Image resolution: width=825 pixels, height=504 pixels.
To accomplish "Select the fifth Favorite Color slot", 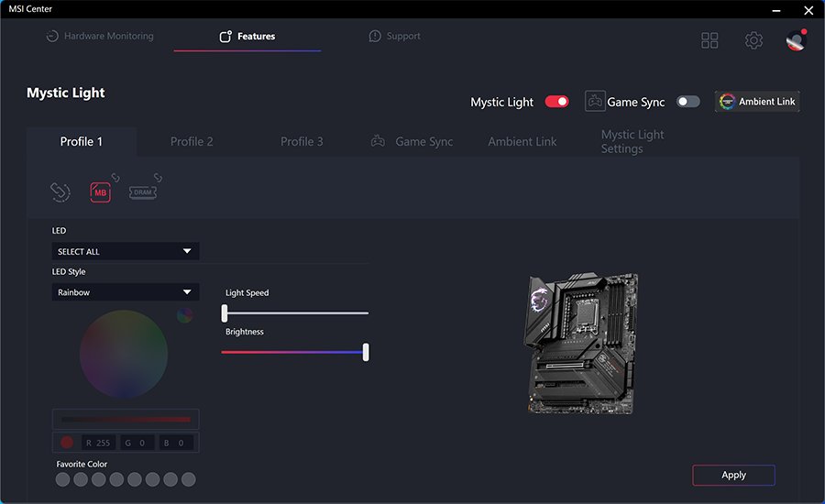I will tap(135, 479).
